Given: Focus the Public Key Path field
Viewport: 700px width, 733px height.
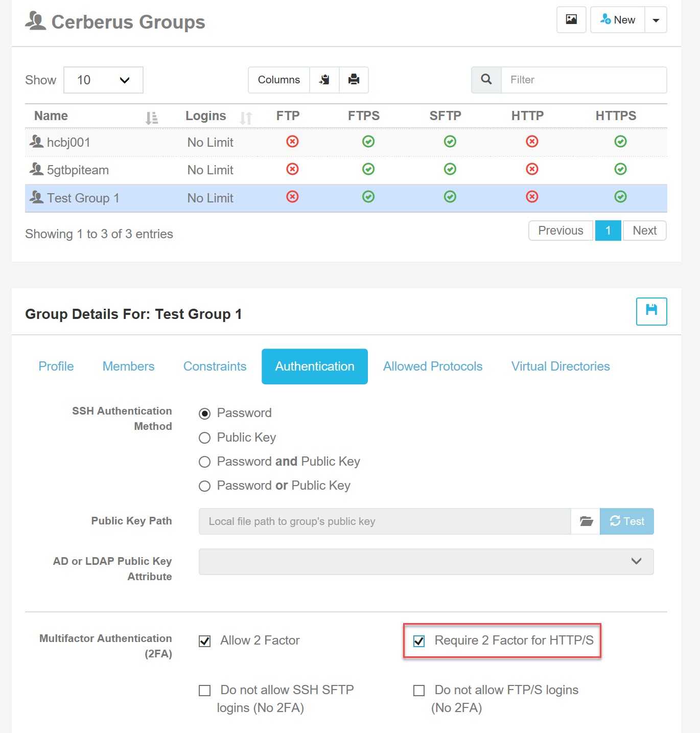Looking at the screenshot, I should [385, 521].
